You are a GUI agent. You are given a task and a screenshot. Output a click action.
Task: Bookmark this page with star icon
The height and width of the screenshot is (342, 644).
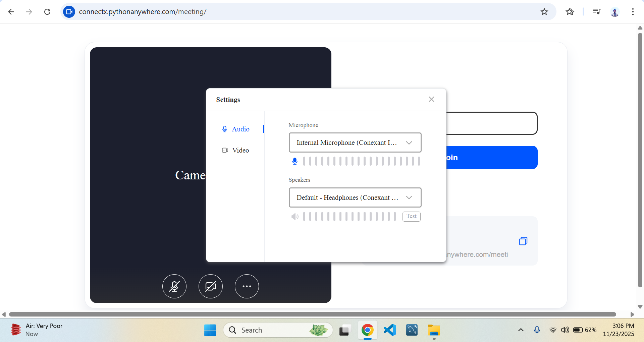pos(544,12)
